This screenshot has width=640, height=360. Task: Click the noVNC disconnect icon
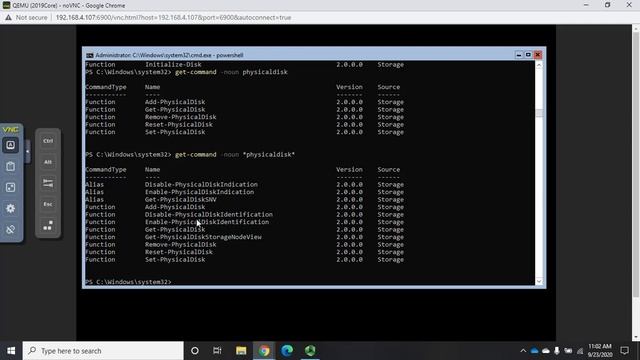click(11, 229)
